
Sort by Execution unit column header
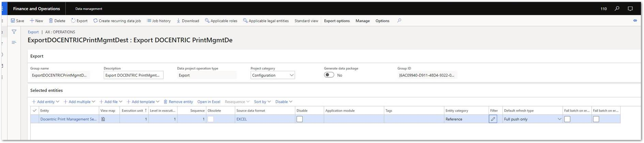pos(134,111)
